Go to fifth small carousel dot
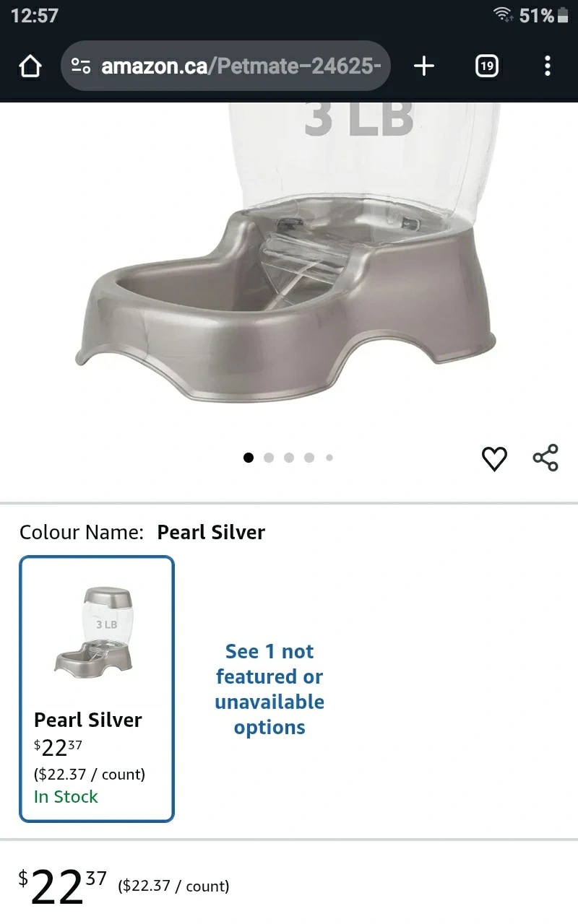Viewport: 578px width, 924px height. (329, 457)
